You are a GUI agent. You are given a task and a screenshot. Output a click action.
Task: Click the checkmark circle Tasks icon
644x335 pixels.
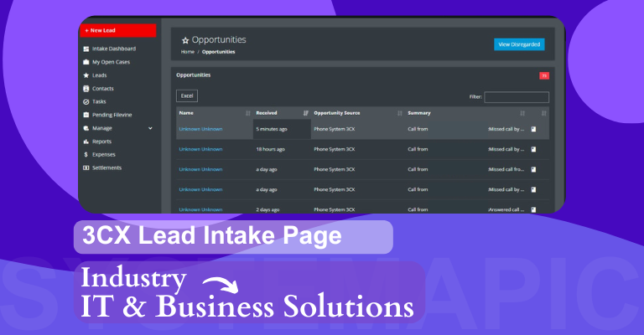coord(86,101)
